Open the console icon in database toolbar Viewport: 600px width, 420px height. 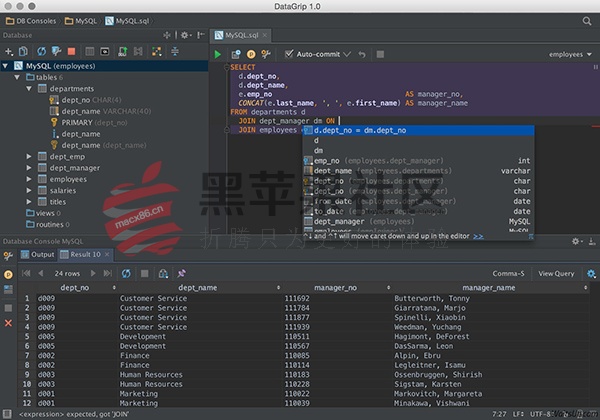point(104,51)
